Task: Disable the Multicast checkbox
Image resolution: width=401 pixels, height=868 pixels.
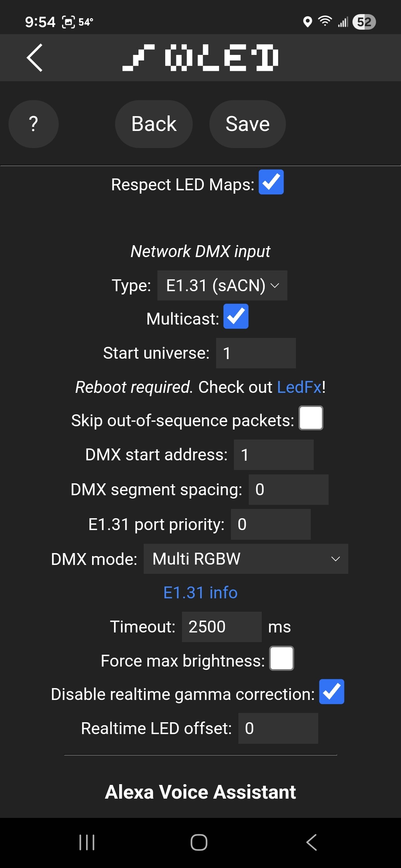Action: click(236, 316)
